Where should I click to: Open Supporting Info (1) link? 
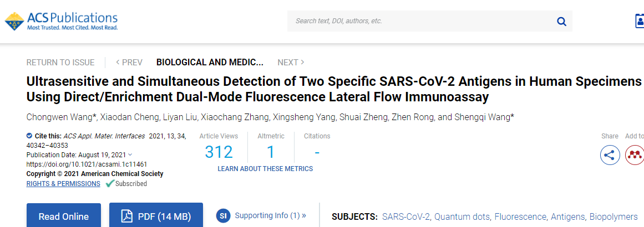click(270, 215)
